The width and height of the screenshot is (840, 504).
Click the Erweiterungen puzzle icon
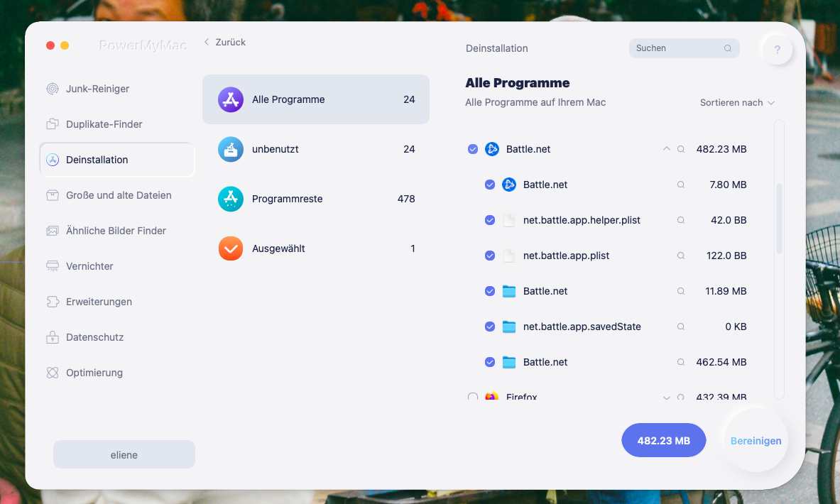coord(53,302)
